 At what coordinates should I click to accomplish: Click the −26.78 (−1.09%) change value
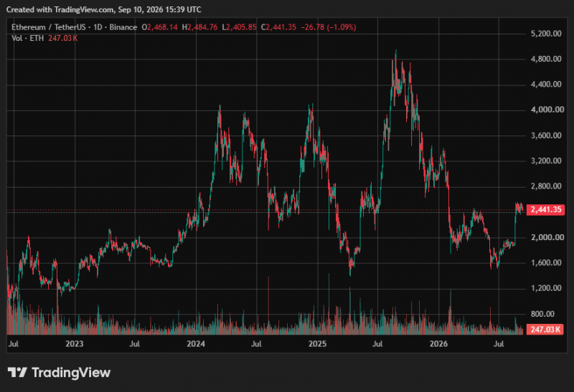[329, 27]
